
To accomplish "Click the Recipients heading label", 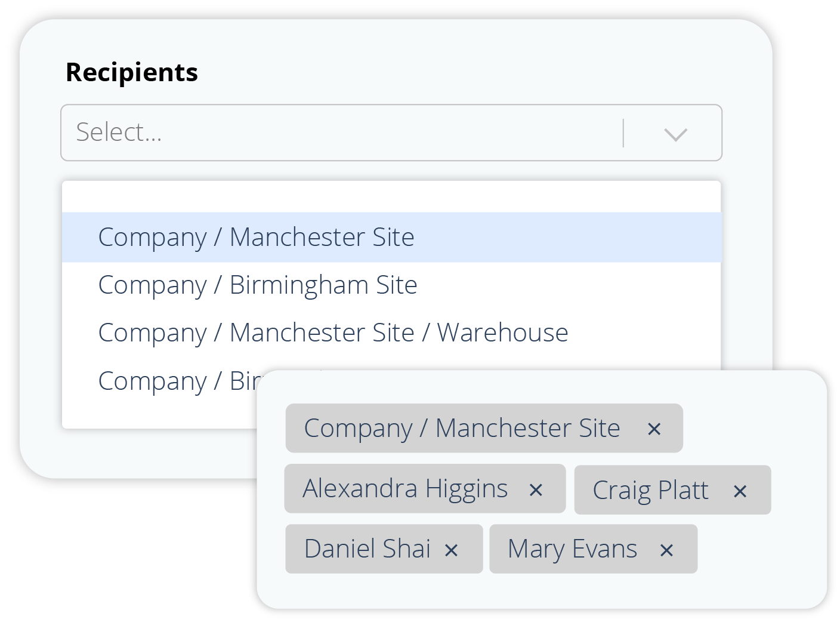I will click(x=132, y=72).
